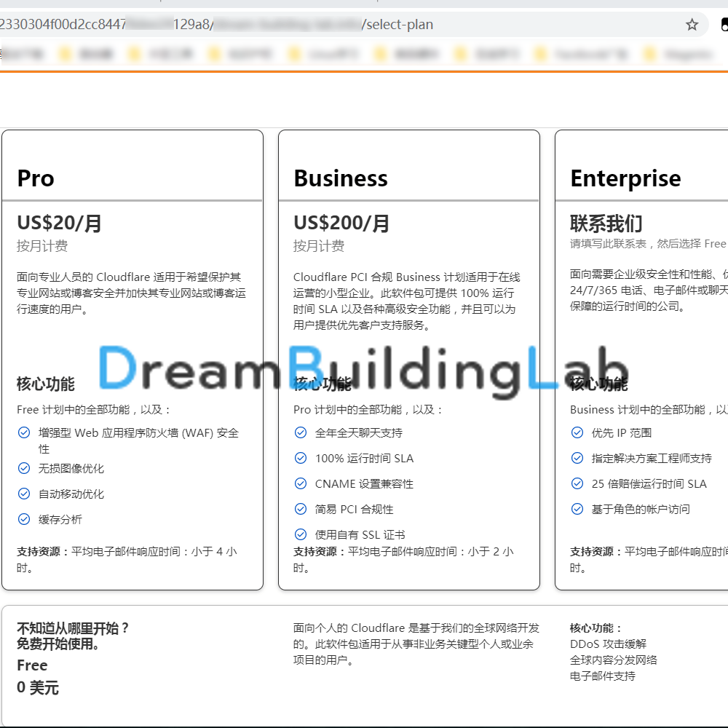Click the US$20/月 price text
The height and width of the screenshot is (728, 728).
point(60,223)
